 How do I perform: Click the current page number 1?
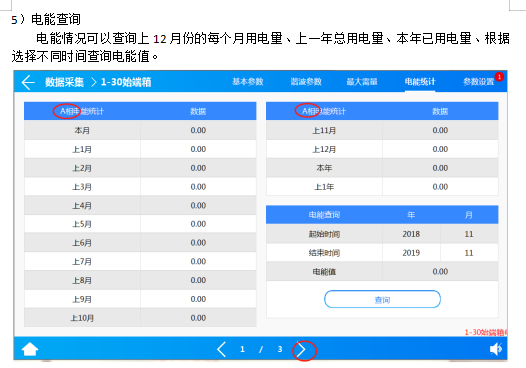tap(242, 349)
